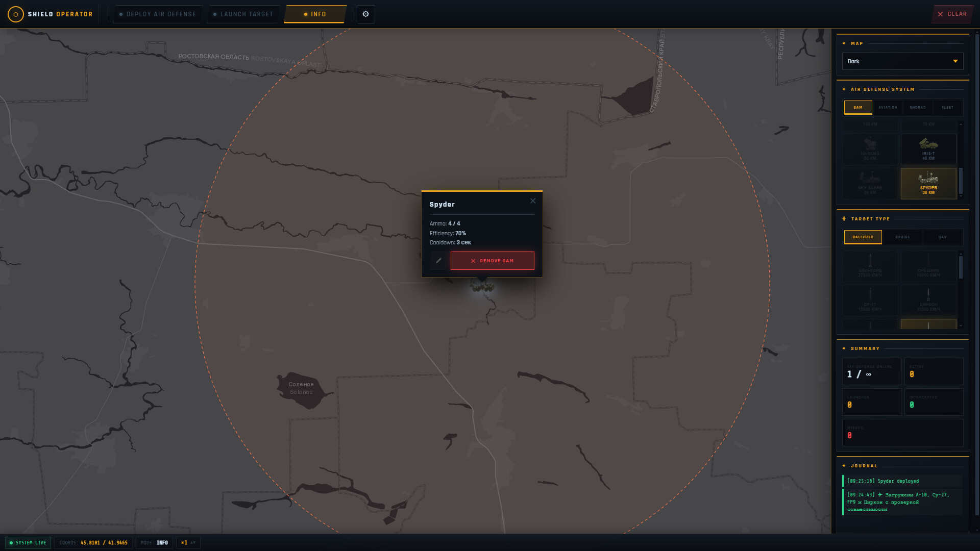Click the System Live status indicator
Image resolution: width=980 pixels, height=551 pixels.
[x=28, y=543]
